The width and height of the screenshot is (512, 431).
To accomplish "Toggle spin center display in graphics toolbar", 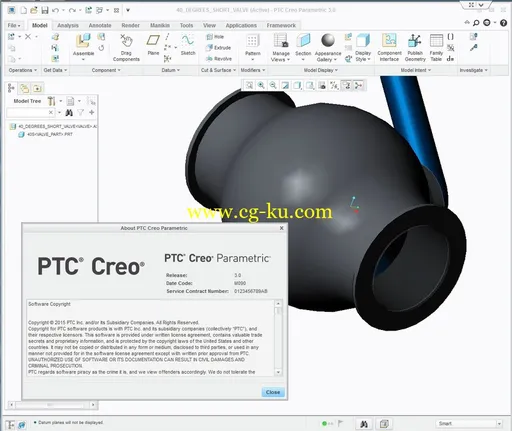I will click(x=358, y=85).
